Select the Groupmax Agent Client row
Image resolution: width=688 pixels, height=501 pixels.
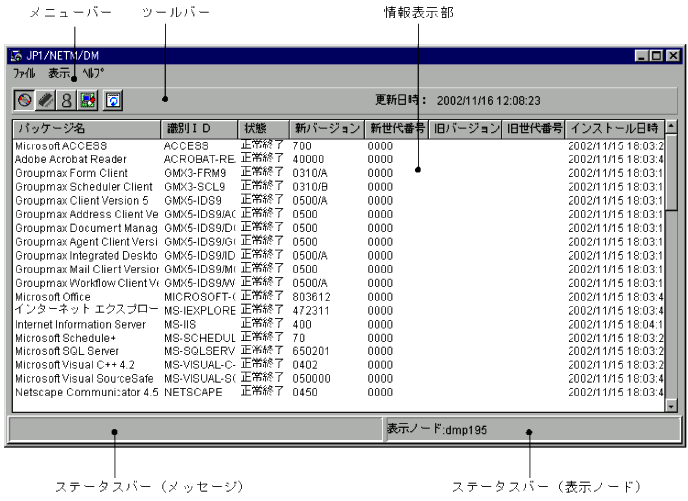pyautogui.click(x=338, y=242)
